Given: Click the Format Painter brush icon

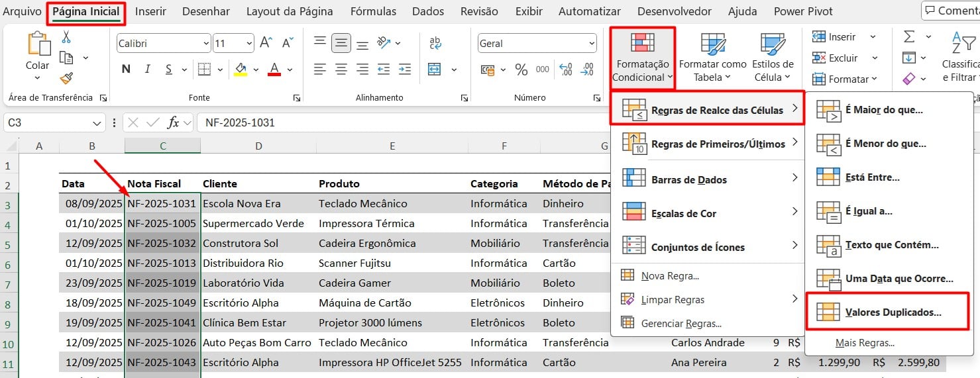Looking at the screenshot, I should 66,78.
